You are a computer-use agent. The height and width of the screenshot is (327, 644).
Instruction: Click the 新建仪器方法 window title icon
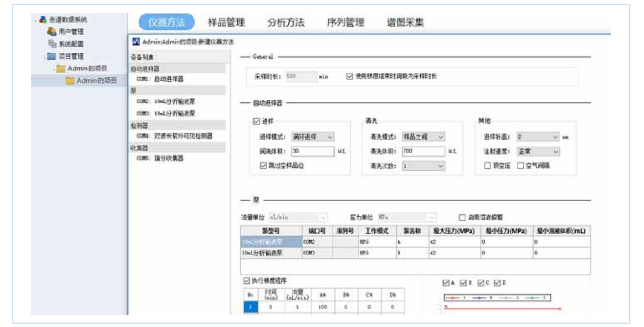click(x=136, y=42)
